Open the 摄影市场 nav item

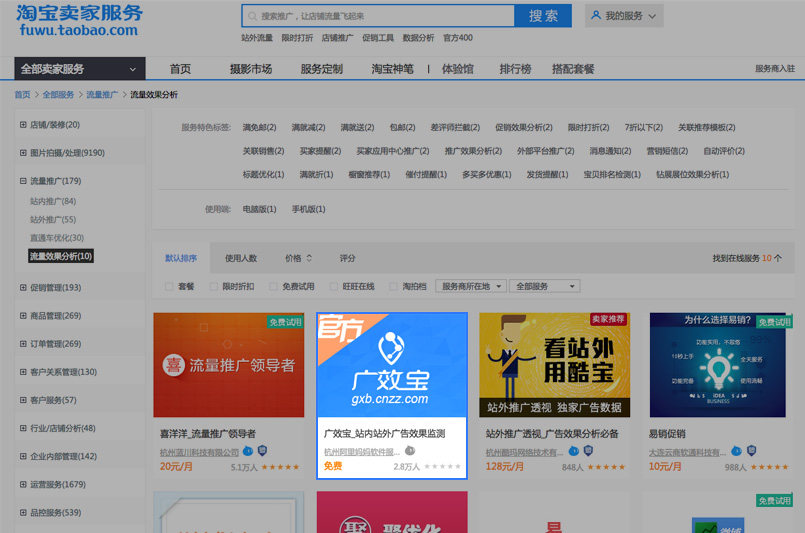tap(251, 69)
